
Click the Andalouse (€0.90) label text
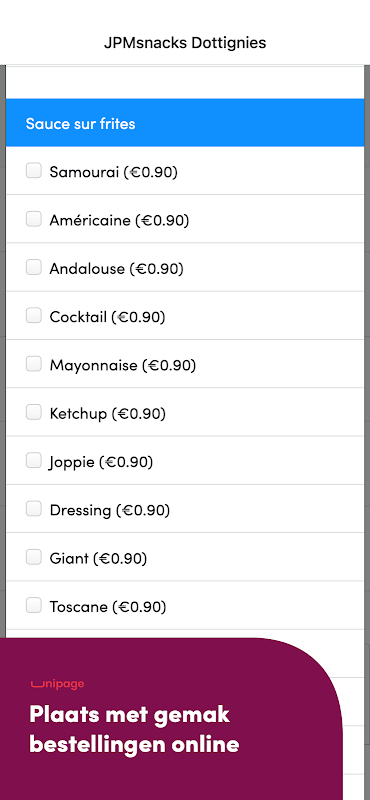click(x=116, y=268)
